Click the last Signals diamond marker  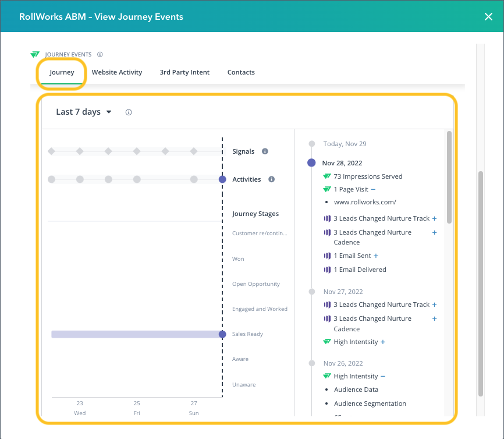[x=194, y=151]
